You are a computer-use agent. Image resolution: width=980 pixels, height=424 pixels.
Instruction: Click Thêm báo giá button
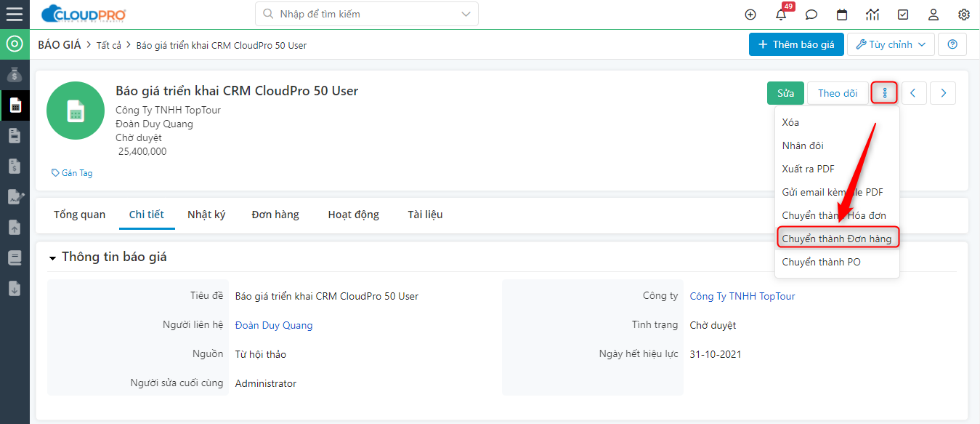pyautogui.click(x=796, y=44)
